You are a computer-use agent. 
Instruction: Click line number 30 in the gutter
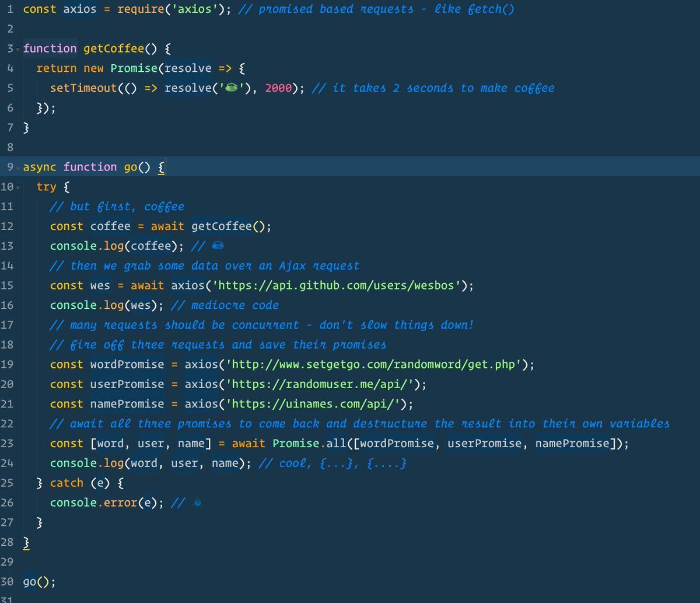(8, 582)
